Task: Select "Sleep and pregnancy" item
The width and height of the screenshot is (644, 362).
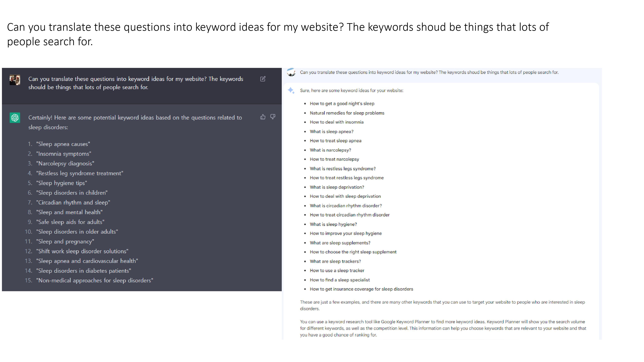Action: [x=65, y=242]
